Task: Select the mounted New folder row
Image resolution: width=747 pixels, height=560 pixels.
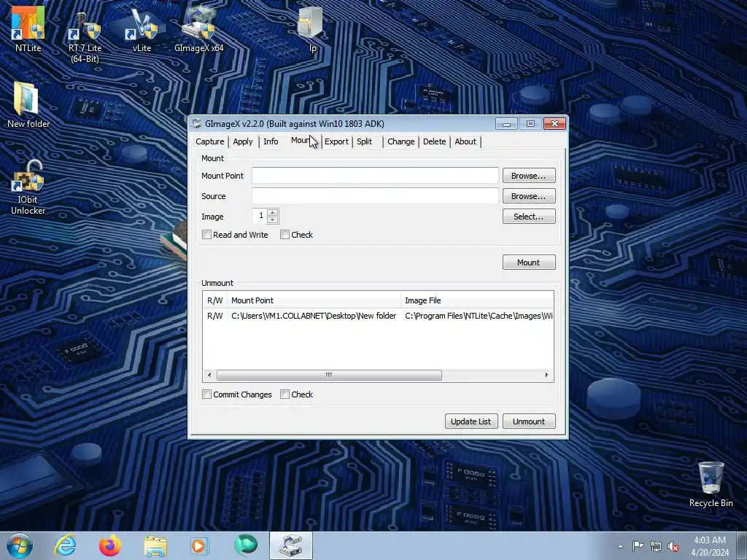Action: 379,316
